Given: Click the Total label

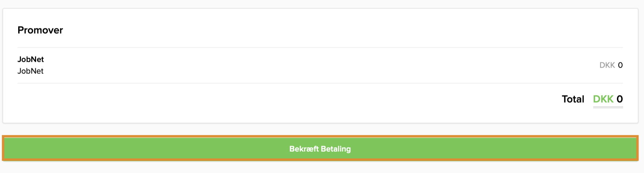Looking at the screenshot, I should [573, 99].
